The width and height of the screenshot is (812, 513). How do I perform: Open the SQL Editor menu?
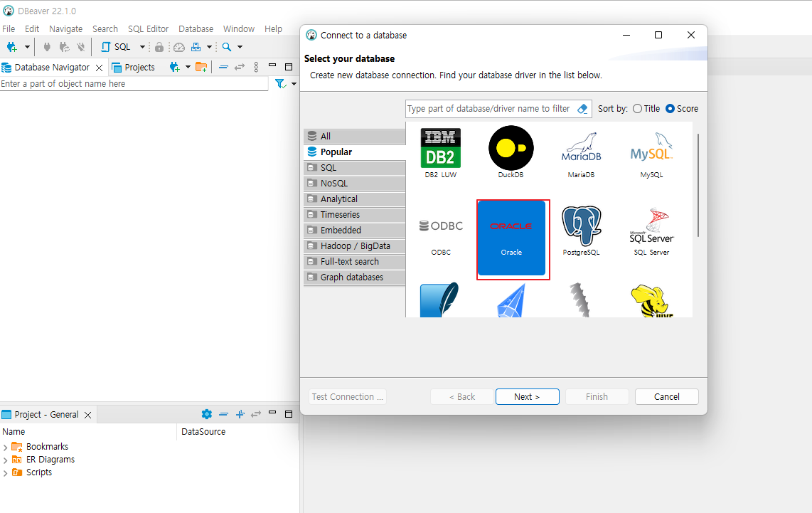[148, 29]
